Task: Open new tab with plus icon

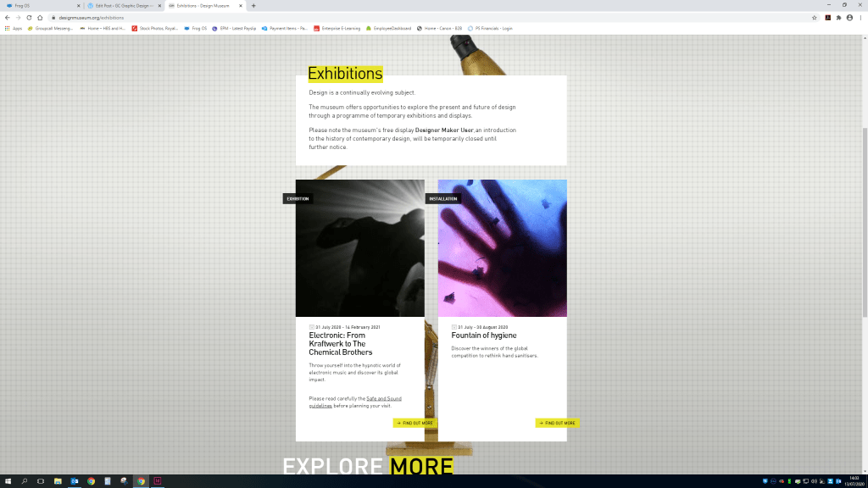Action: click(x=253, y=5)
